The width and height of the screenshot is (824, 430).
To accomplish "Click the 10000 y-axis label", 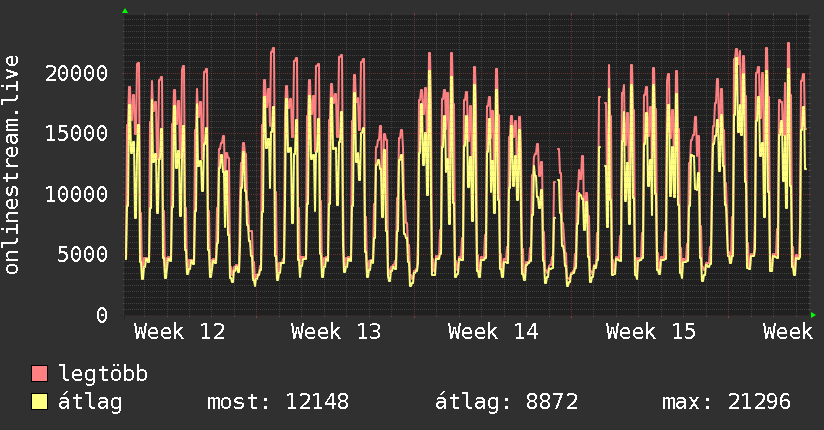I will (77, 194).
